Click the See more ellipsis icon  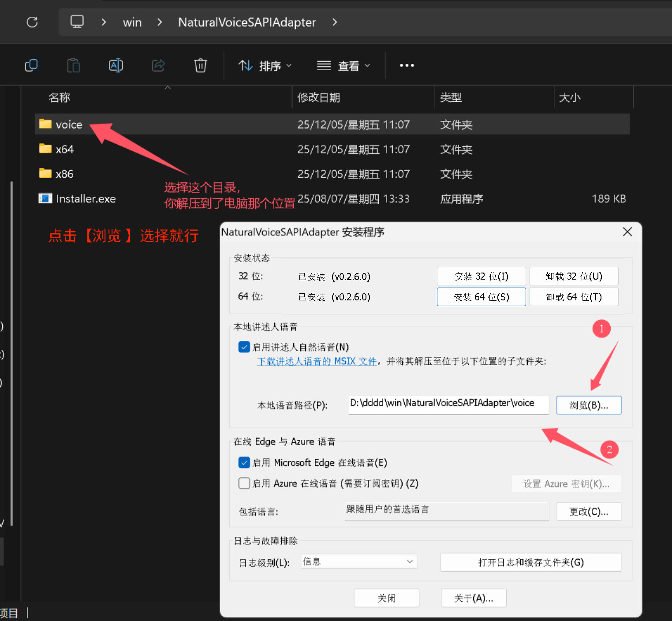pyautogui.click(x=406, y=65)
